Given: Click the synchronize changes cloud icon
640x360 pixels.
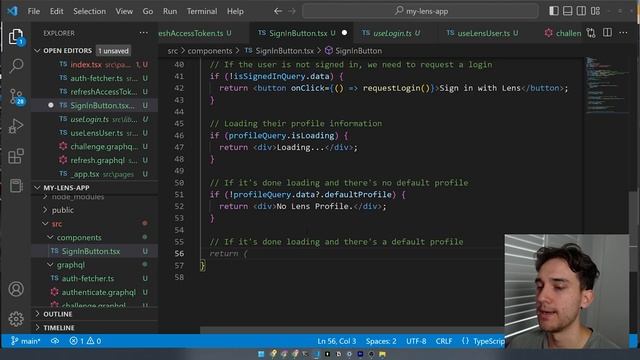Looking at the screenshot, I should click(55, 341).
